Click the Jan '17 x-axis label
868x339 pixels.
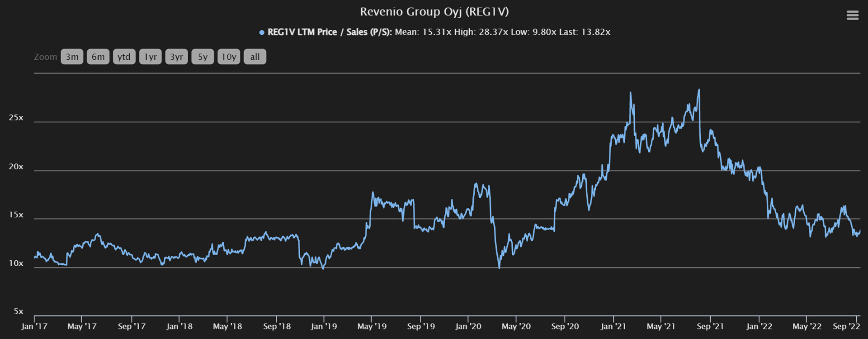pos(34,326)
